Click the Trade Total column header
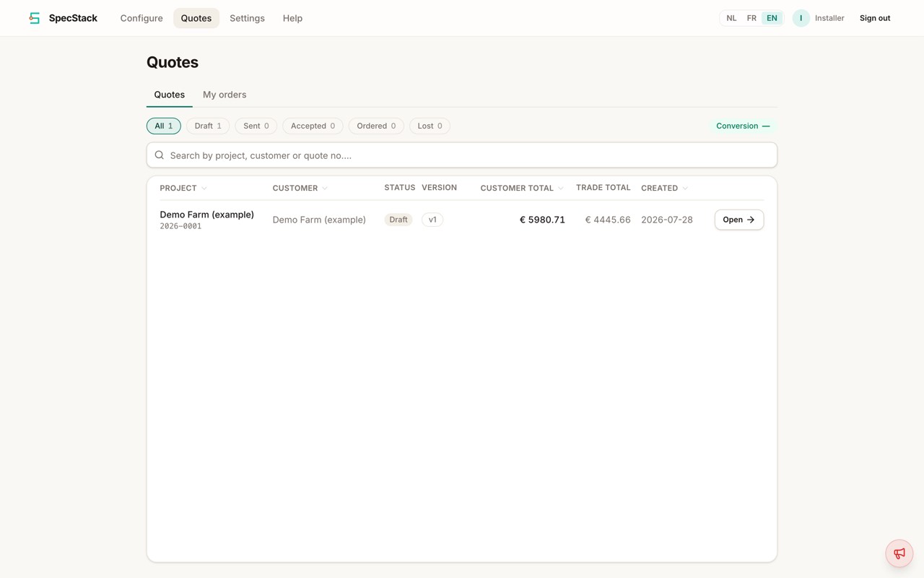Screen dimensions: 924x578 [x=603, y=188]
